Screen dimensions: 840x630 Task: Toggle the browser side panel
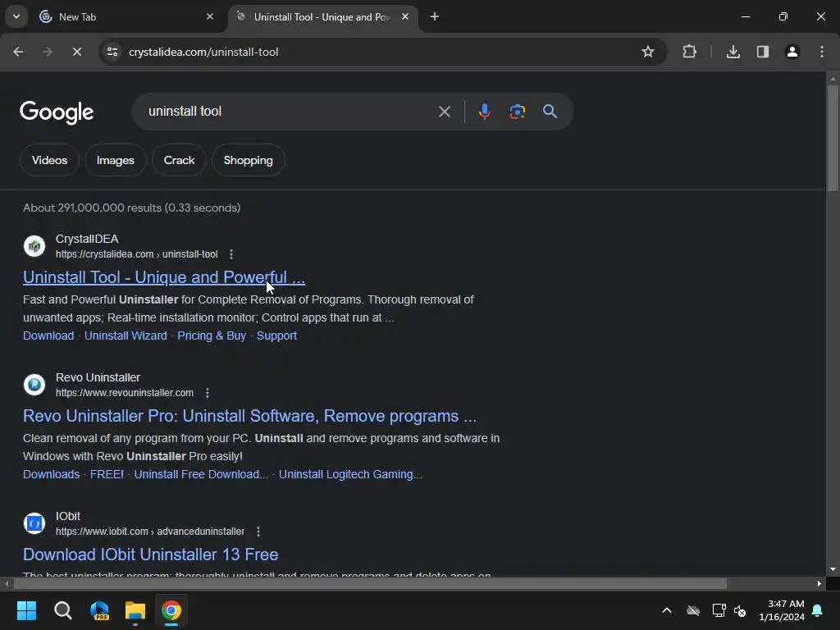(x=763, y=52)
